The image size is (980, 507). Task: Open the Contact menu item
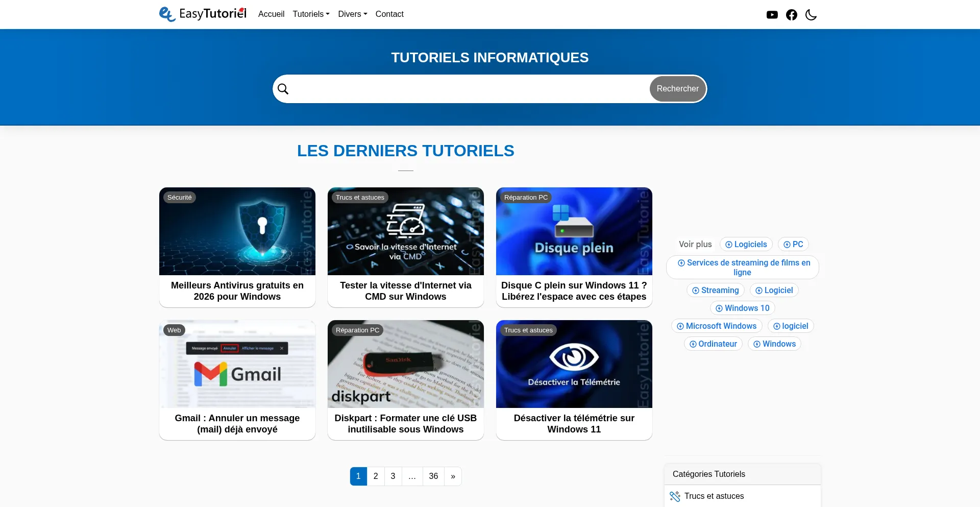click(389, 14)
